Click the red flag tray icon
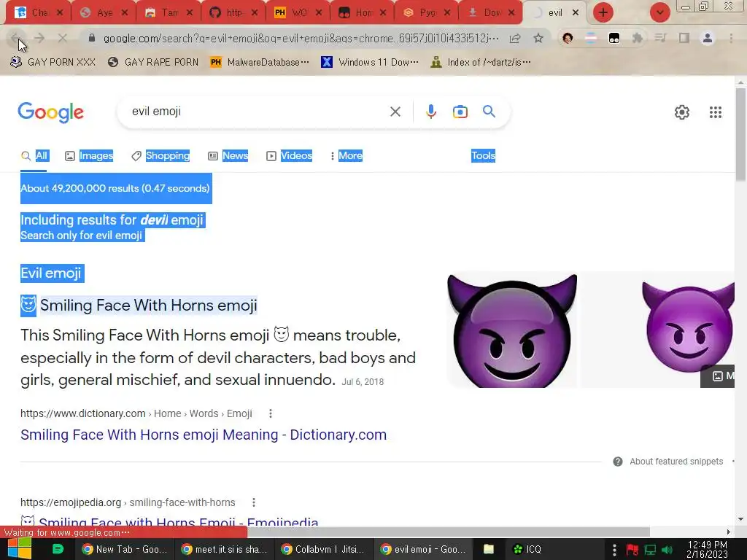The height and width of the screenshot is (560, 747). tap(632, 550)
